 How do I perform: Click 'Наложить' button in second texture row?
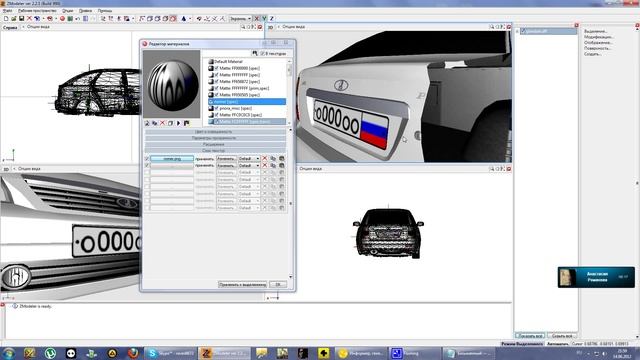[226, 165]
